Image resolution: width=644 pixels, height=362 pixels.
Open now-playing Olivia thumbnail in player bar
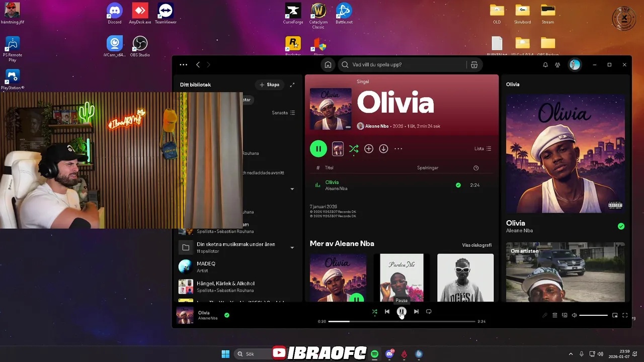185,315
